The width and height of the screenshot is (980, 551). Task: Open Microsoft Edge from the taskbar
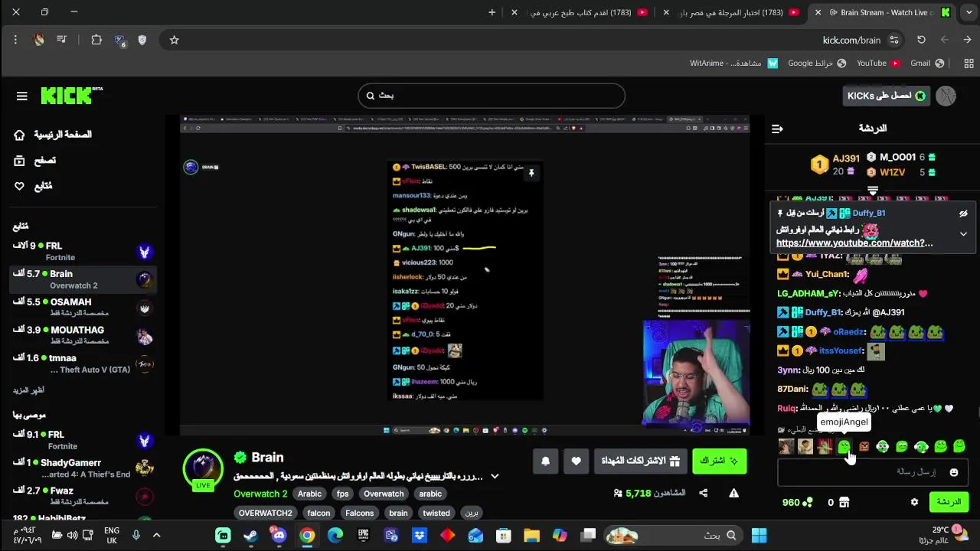point(335,536)
